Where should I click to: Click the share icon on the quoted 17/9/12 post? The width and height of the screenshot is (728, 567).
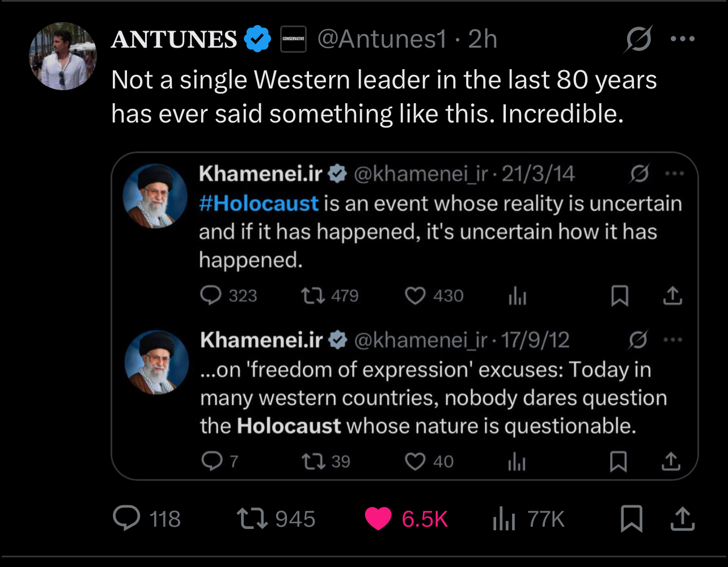(x=671, y=462)
